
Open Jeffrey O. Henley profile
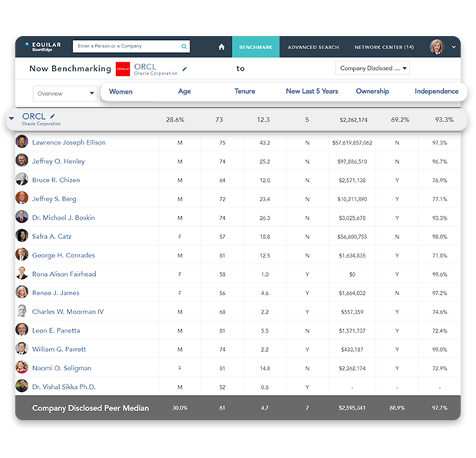[x=58, y=161]
